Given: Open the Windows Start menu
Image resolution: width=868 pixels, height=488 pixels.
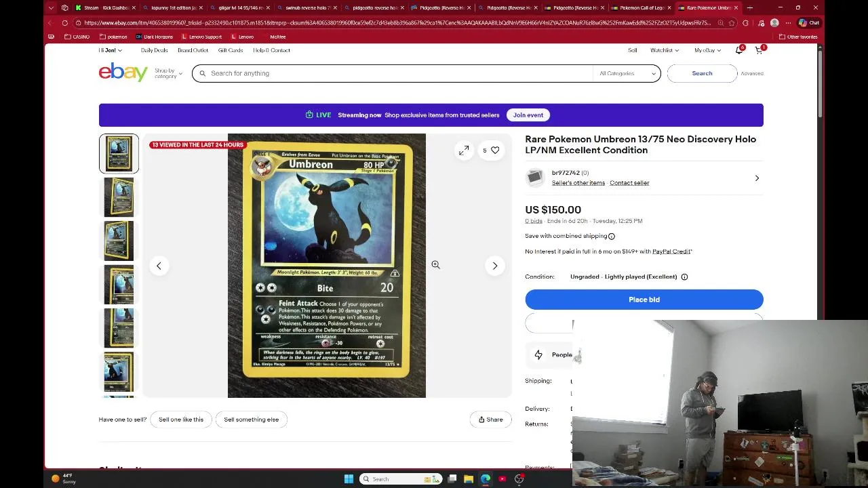Looking at the screenshot, I should [x=349, y=479].
